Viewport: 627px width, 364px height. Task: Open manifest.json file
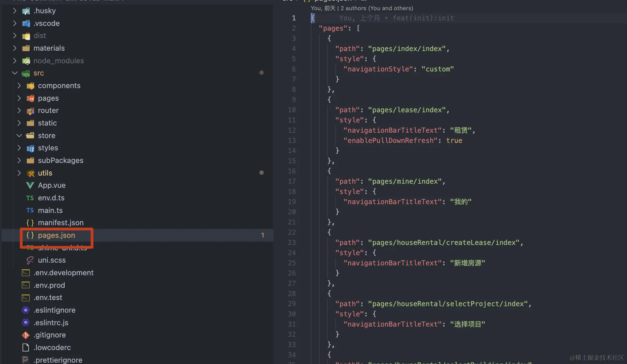point(61,223)
